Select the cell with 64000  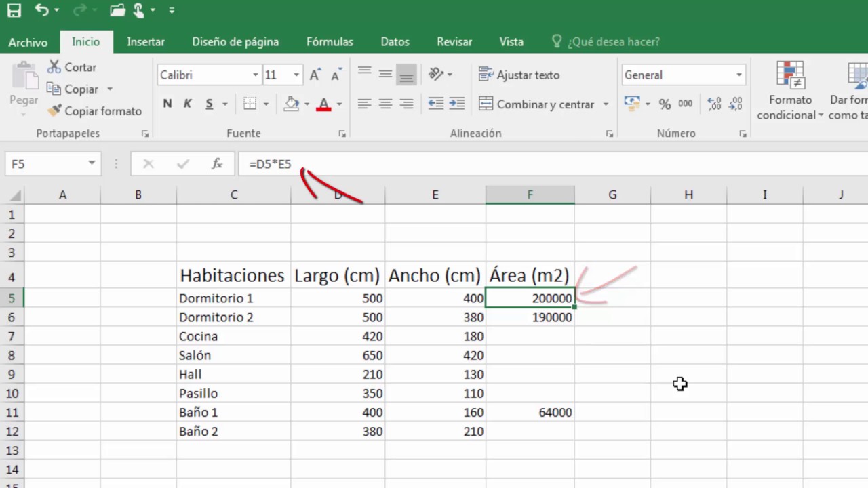[530, 412]
